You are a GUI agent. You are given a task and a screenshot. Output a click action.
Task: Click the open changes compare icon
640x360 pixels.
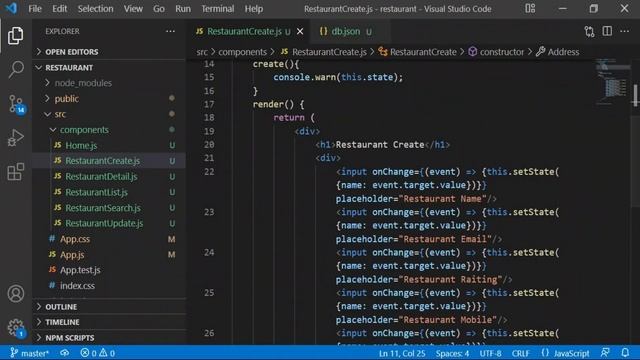point(589,31)
